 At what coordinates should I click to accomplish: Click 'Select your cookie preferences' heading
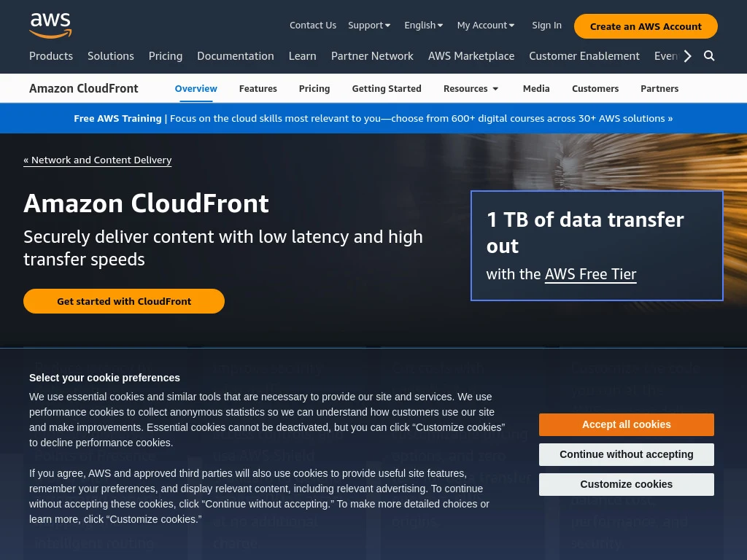tap(104, 378)
